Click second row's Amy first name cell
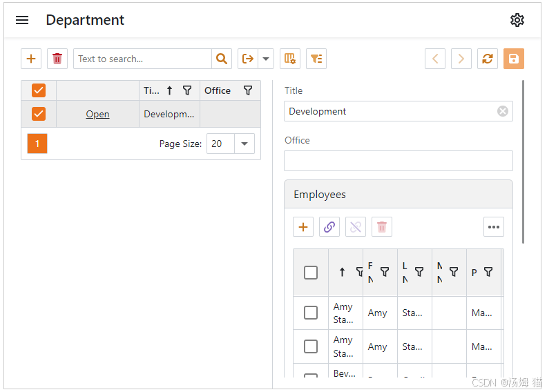Image resolution: width=547 pixels, height=392 pixels. [380, 346]
